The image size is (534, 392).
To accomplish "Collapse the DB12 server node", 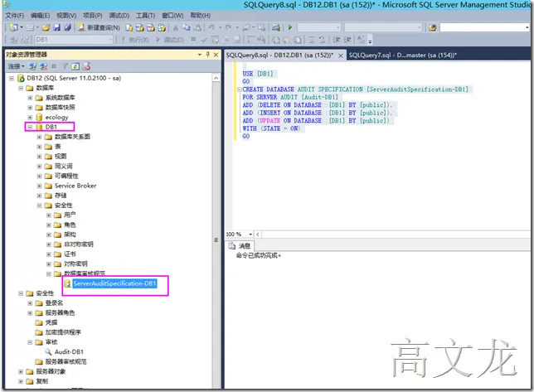I will tap(12, 78).
